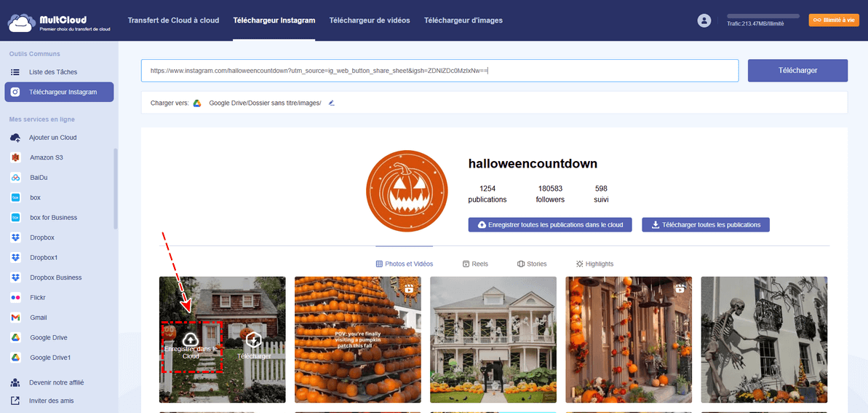Open the user account avatar icon
The width and height of the screenshot is (868, 413).
(704, 20)
